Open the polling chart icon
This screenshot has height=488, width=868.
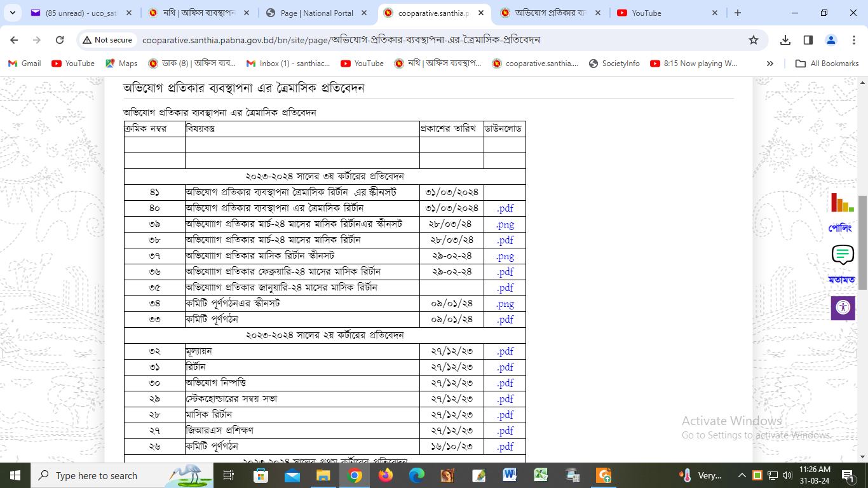(842, 203)
